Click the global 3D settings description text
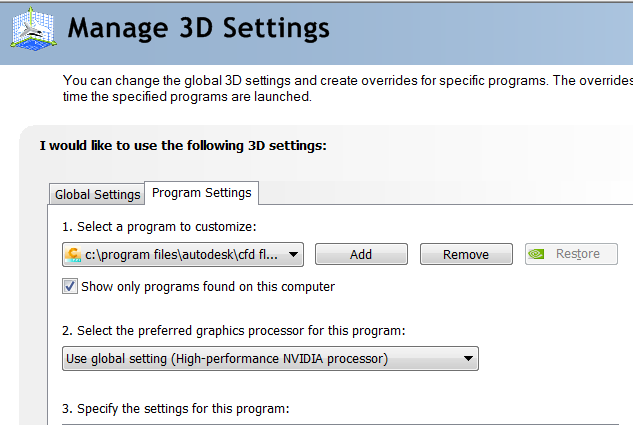 (x=345, y=80)
